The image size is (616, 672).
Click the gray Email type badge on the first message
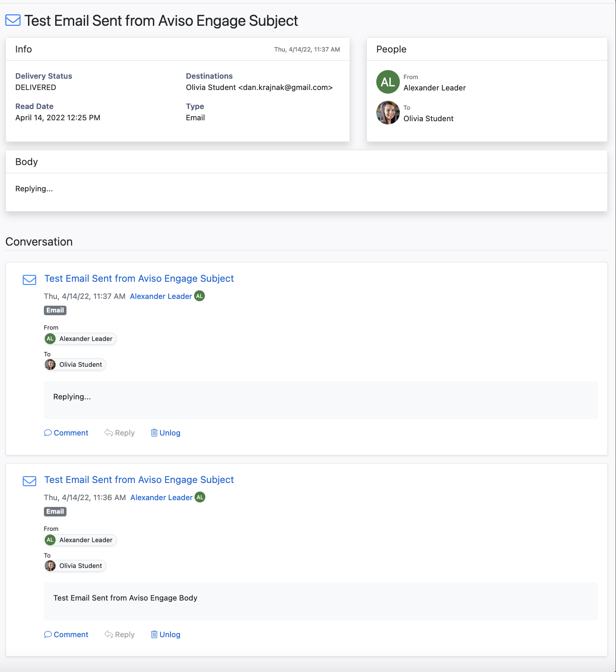55,310
